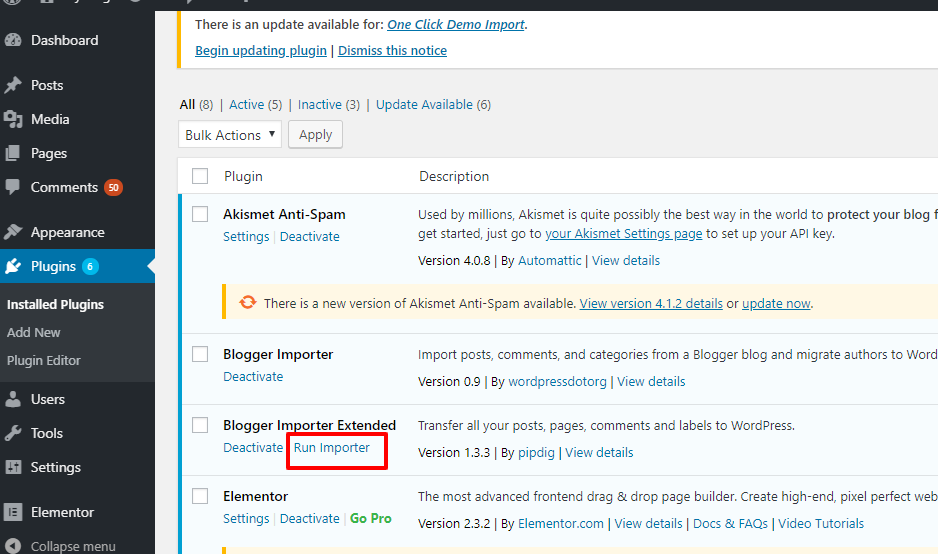938x554 pixels.
Task: Click the pipdig author link
Action: tap(536, 453)
